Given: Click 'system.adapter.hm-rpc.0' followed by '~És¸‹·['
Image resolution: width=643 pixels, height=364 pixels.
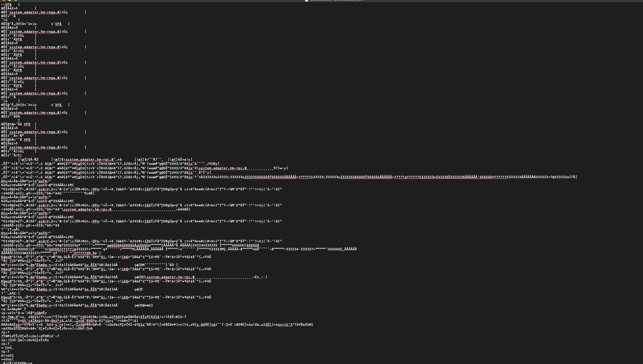Looking at the screenshot, I should pyautogui.click(x=171, y=277).
